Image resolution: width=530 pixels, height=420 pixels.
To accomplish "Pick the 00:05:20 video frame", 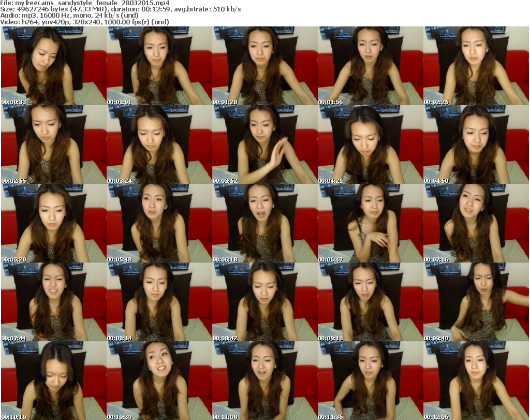I will point(54,223).
